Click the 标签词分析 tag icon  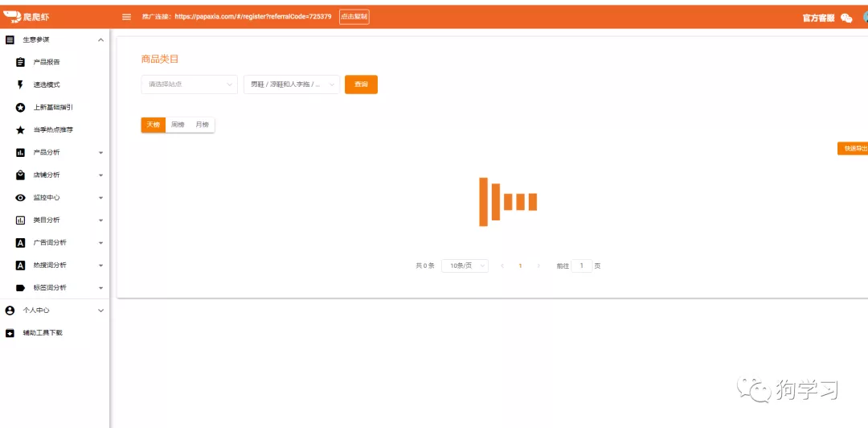click(x=20, y=288)
